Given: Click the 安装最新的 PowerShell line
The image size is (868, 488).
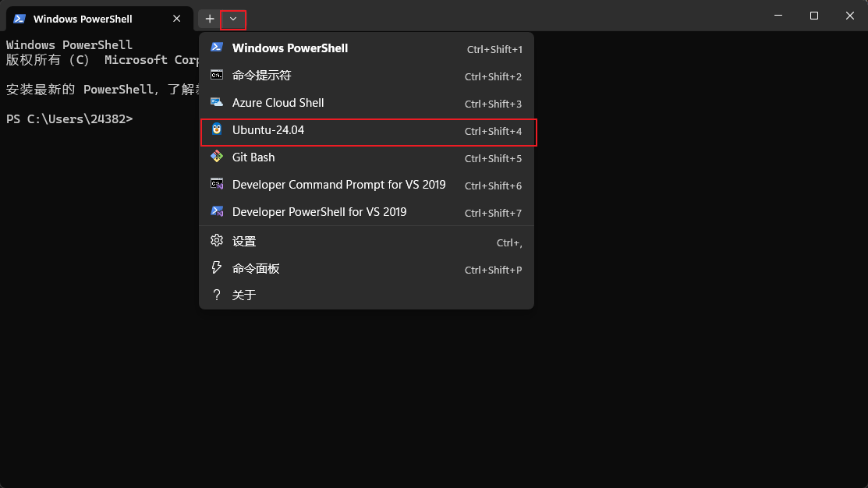Looking at the screenshot, I should (x=102, y=89).
